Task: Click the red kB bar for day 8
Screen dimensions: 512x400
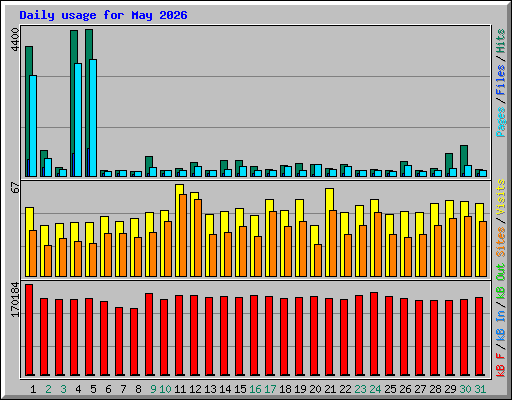Action: (134, 342)
